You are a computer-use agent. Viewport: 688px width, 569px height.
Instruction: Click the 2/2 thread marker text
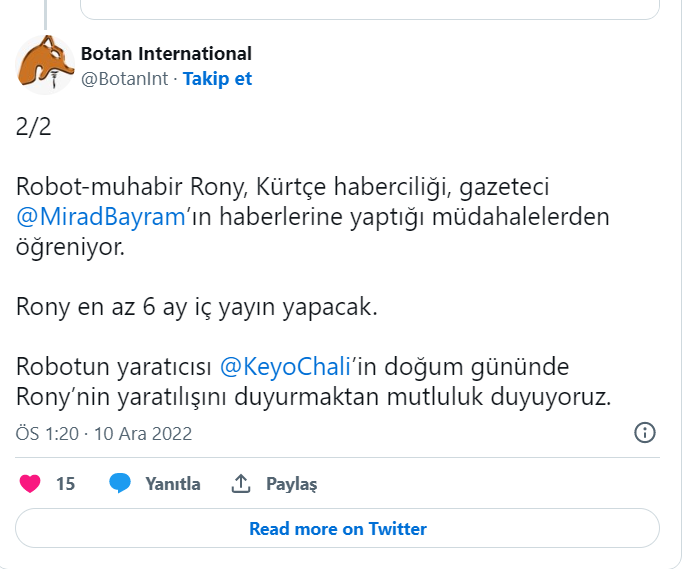pyautogui.click(x=33, y=127)
